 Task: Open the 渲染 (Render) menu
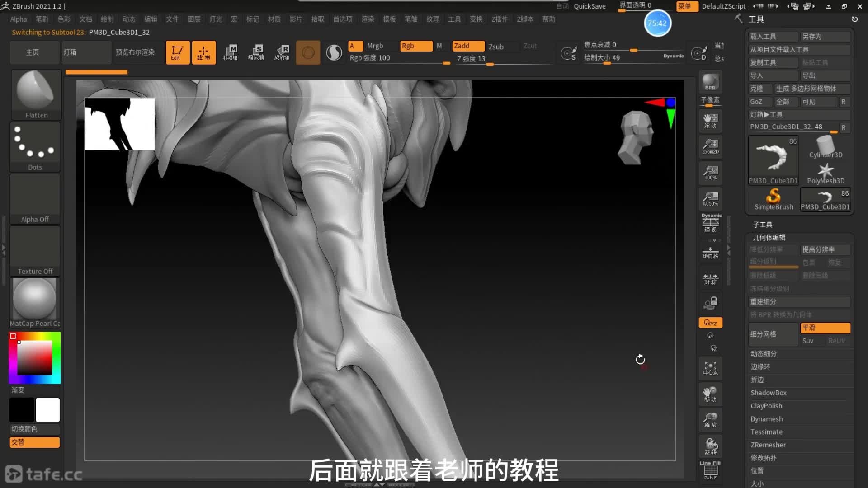[368, 19]
